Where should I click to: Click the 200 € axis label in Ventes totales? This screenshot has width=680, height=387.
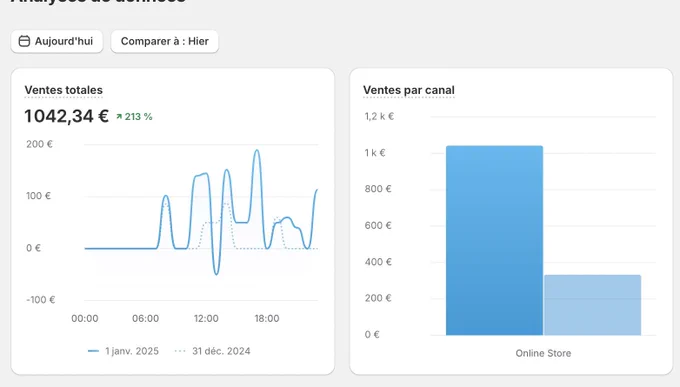pos(39,144)
